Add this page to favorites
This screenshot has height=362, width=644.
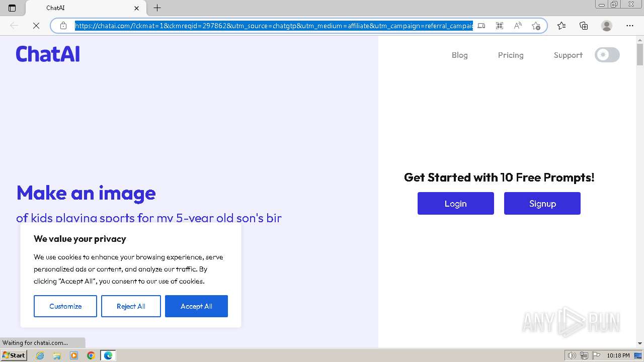tap(536, 26)
